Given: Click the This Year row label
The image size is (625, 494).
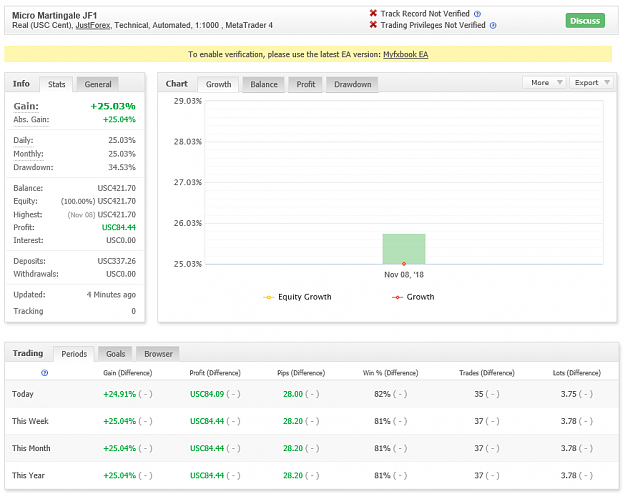Looking at the screenshot, I should click(28, 475).
